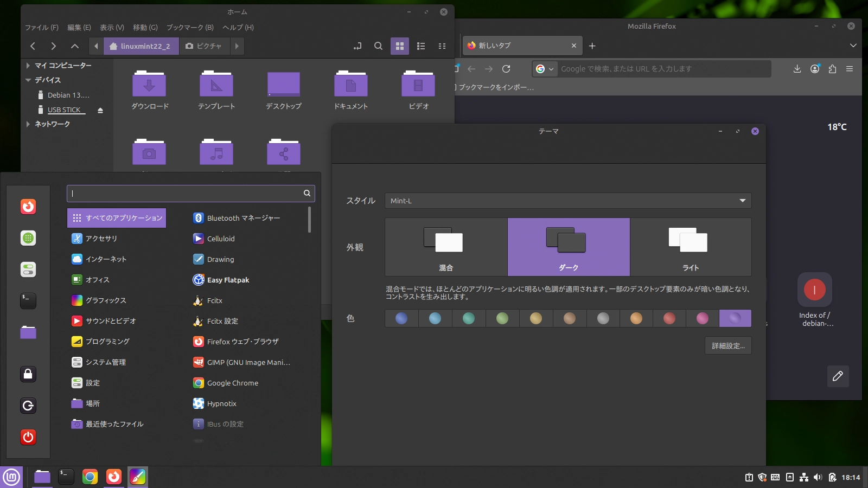
Task: Reload page in Firefox toolbar
Action: click(x=506, y=69)
